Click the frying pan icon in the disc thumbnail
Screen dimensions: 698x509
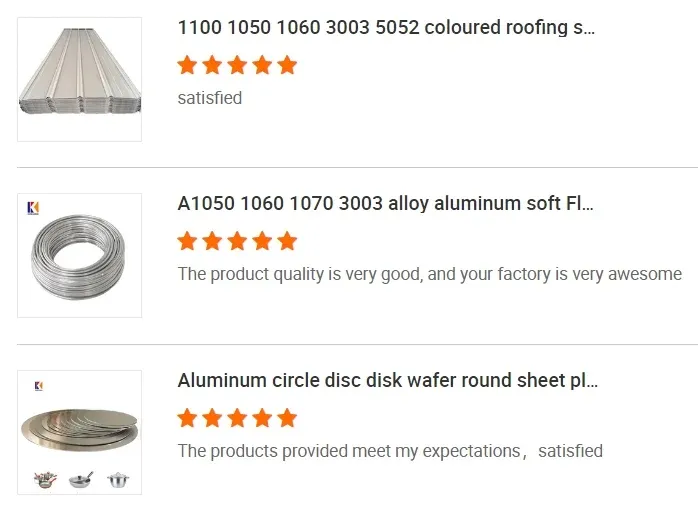point(81,480)
